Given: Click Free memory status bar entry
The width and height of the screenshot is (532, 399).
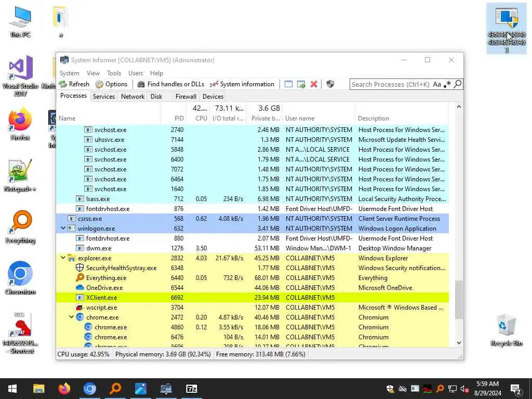Looking at the screenshot, I should pyautogui.click(x=261, y=354).
